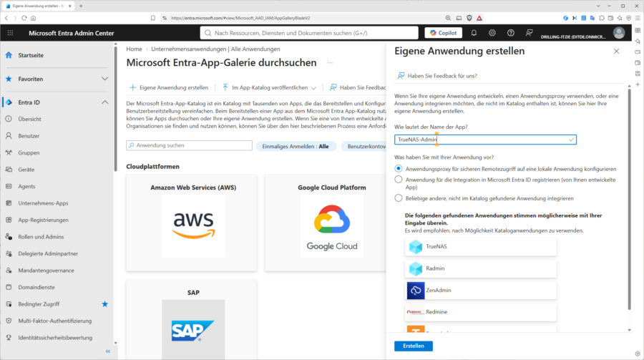Open the notifications bell
Image resolution: width=644 pixels, height=360 pixels.
click(x=474, y=33)
